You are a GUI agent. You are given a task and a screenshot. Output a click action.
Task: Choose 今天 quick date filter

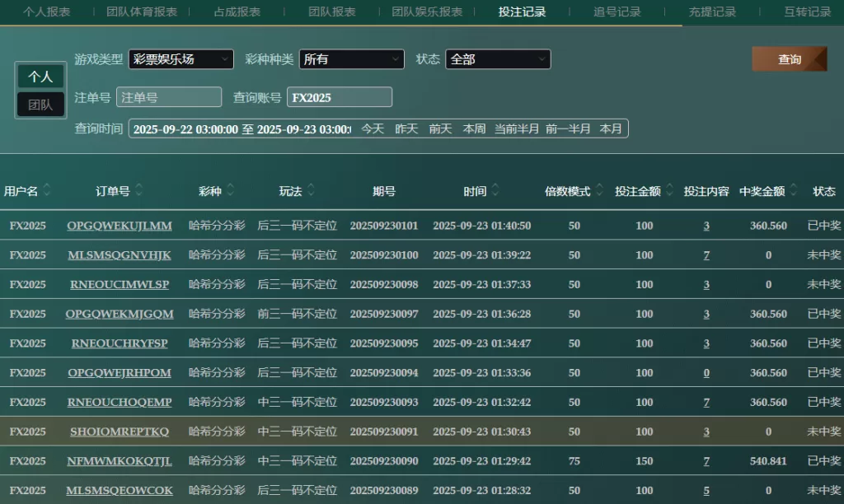point(373,128)
